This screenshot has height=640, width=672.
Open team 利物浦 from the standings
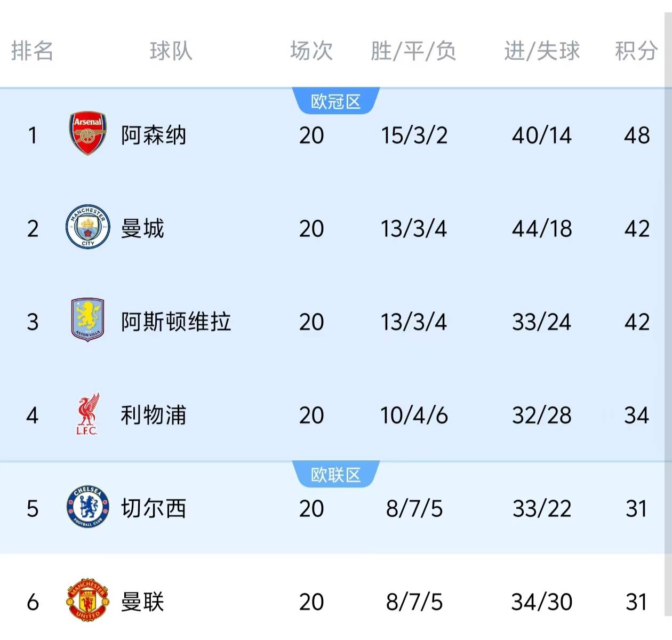154,415
